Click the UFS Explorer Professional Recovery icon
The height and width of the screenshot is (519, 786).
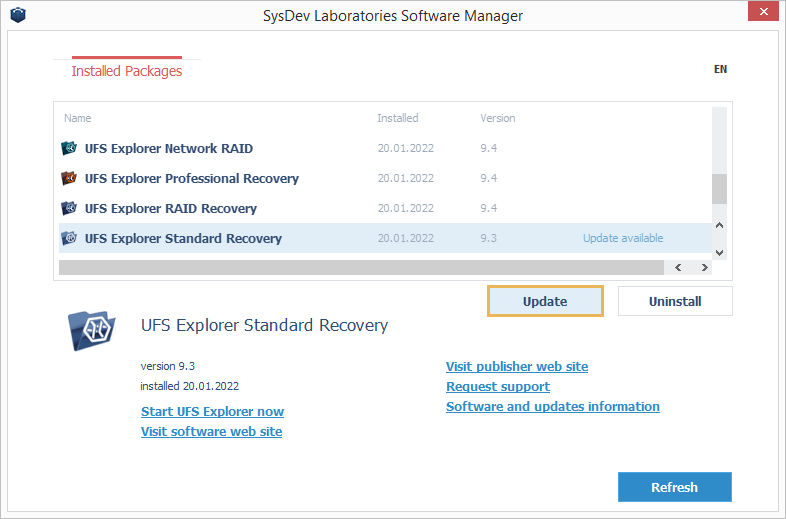pyautogui.click(x=69, y=178)
